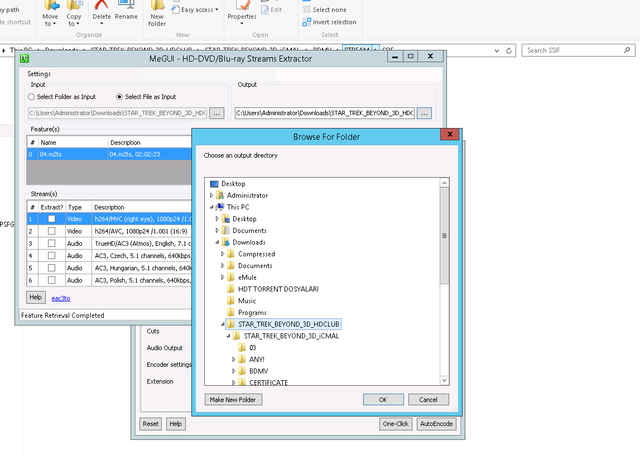The height and width of the screenshot is (458, 640).
Task: Click Invert selection in the ribbon
Action: tap(329, 22)
